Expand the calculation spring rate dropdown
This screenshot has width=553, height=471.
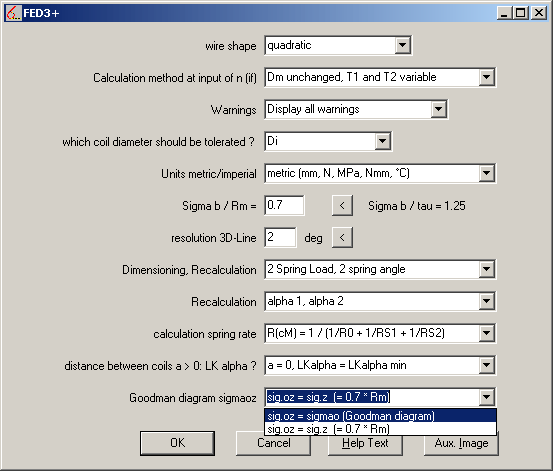pyautogui.click(x=486, y=333)
